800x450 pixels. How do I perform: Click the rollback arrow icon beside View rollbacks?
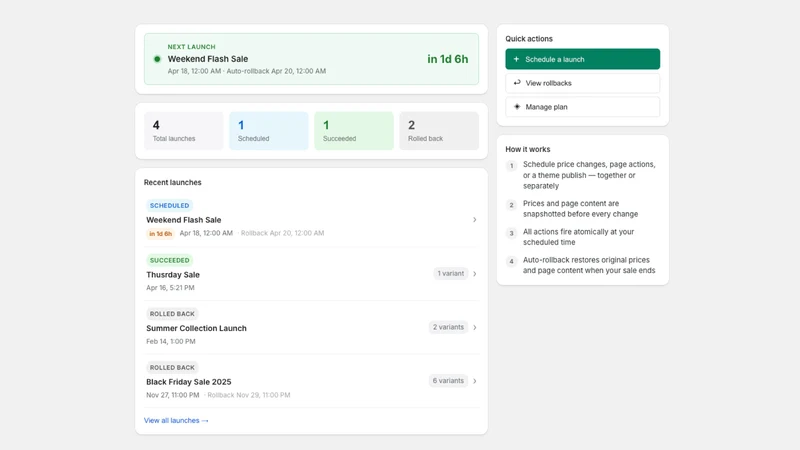[517, 83]
